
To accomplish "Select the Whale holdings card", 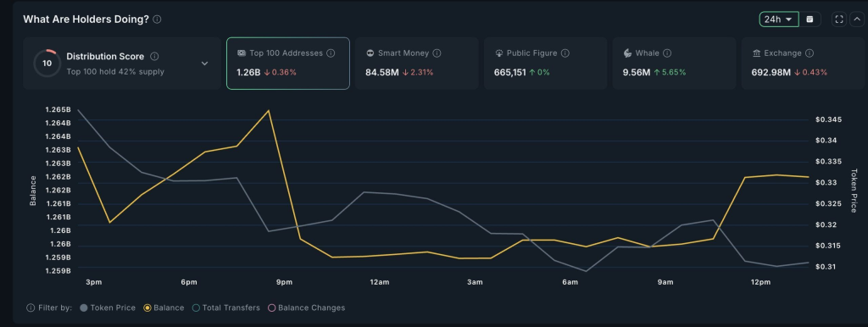I will [x=674, y=63].
